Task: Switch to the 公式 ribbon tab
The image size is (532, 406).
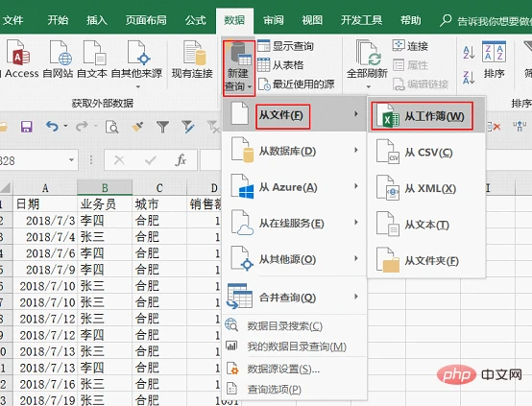Action: pos(196,20)
